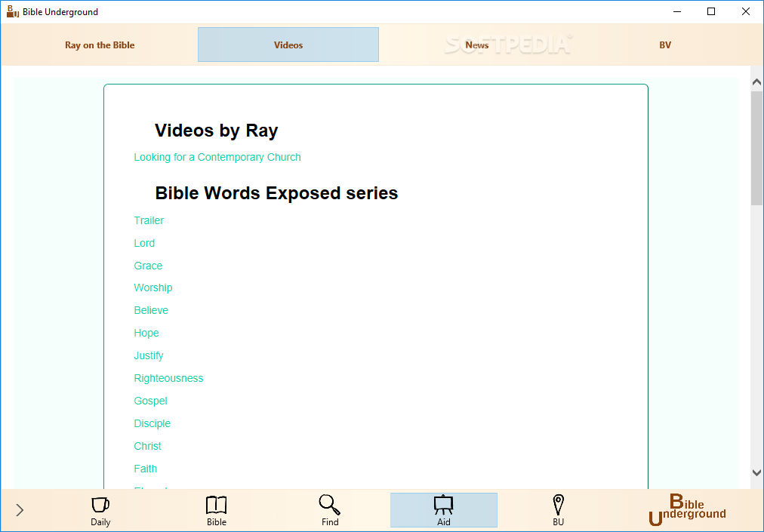
Task: Open the Disciple video link
Action: pos(152,424)
